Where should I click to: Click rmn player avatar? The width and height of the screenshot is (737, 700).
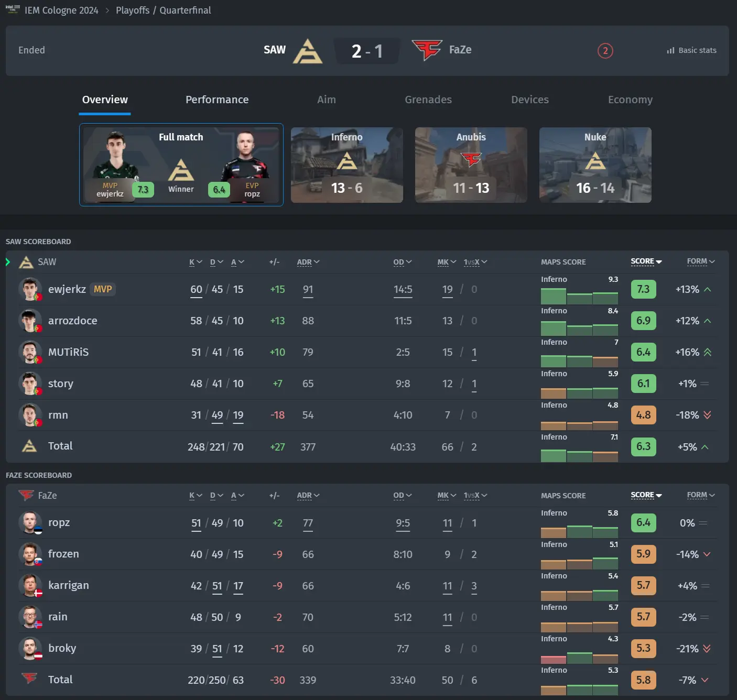tap(30, 415)
